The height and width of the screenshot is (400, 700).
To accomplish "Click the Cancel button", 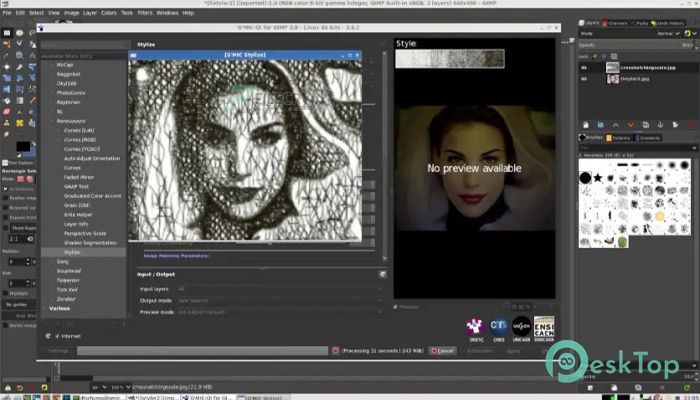I will pos(442,351).
